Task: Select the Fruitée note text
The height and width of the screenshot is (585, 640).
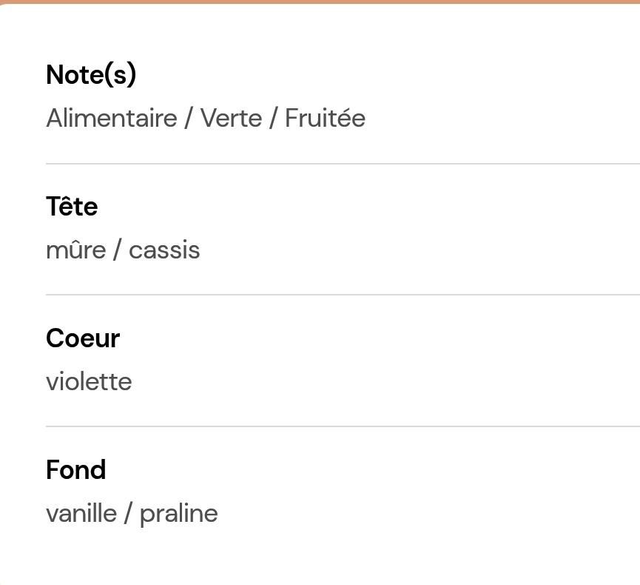Action: 325,118
